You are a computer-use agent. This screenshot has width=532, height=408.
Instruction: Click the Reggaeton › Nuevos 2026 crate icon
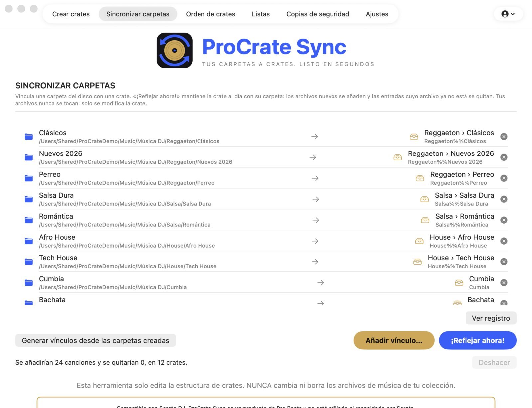coord(398,157)
